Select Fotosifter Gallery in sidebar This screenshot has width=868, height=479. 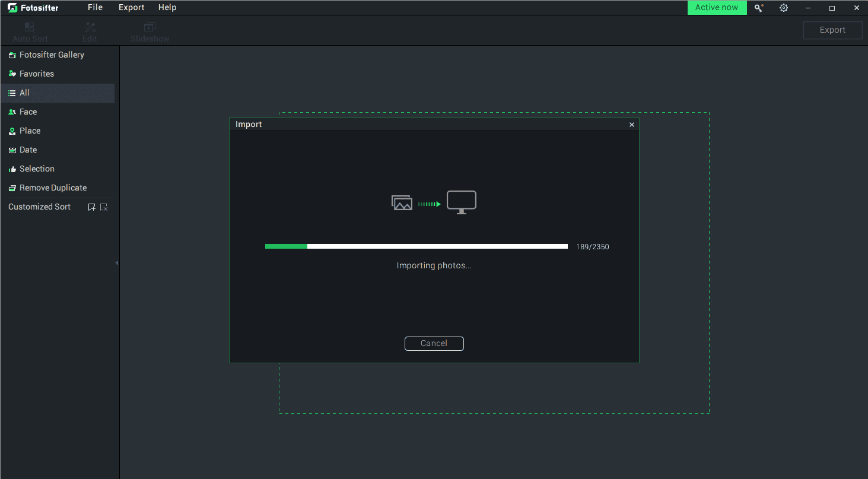tap(52, 55)
